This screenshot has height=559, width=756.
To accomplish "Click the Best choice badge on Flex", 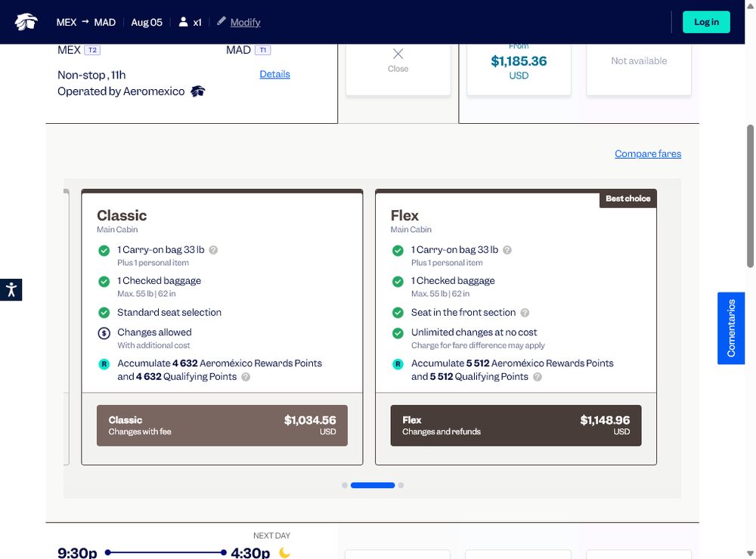I will click(x=627, y=199).
